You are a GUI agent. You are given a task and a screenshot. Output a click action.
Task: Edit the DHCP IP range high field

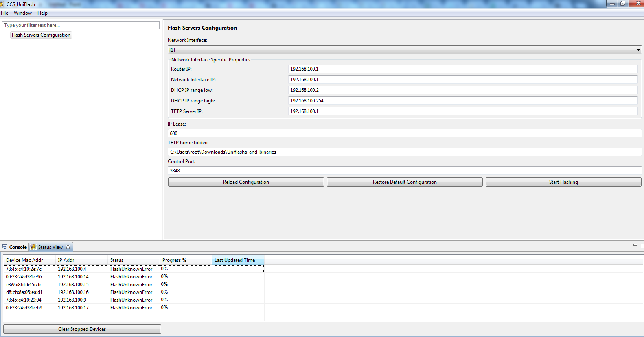pos(463,101)
